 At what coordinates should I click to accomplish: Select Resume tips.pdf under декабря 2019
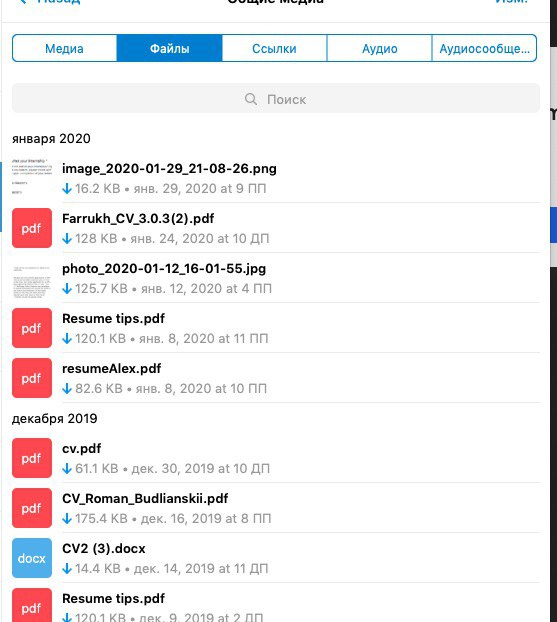(x=113, y=599)
